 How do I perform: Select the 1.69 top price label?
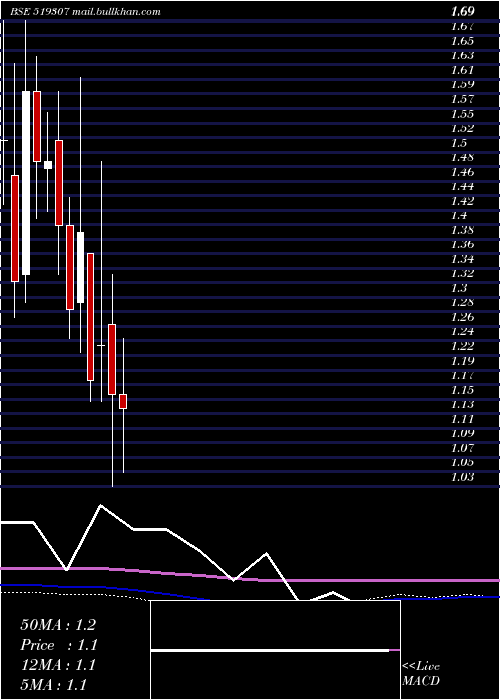click(x=462, y=12)
